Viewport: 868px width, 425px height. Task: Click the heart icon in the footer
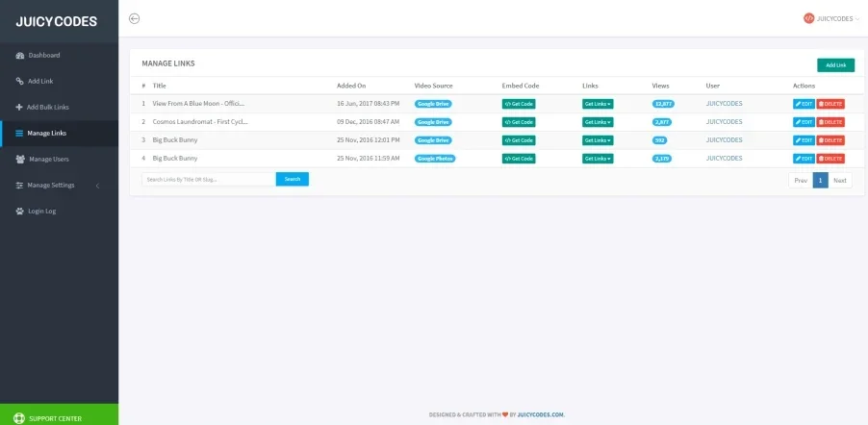[505, 414]
